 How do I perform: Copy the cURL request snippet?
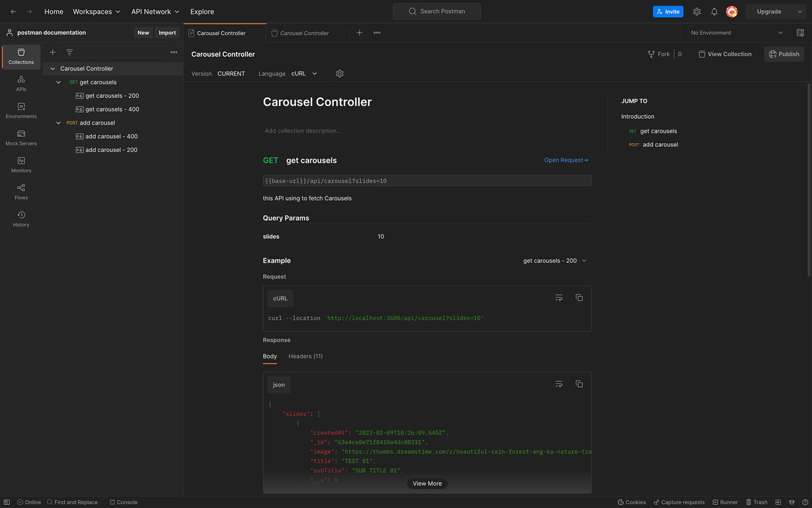pos(579,298)
